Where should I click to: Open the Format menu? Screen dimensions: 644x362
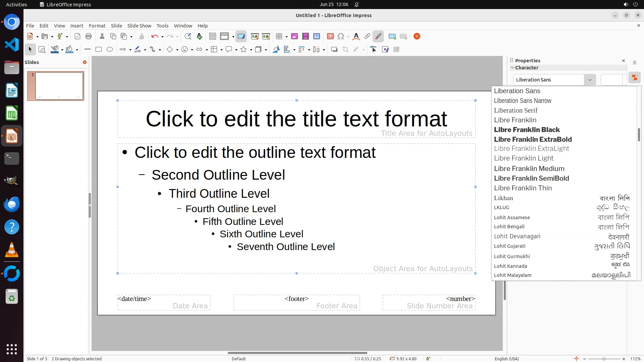97,26
